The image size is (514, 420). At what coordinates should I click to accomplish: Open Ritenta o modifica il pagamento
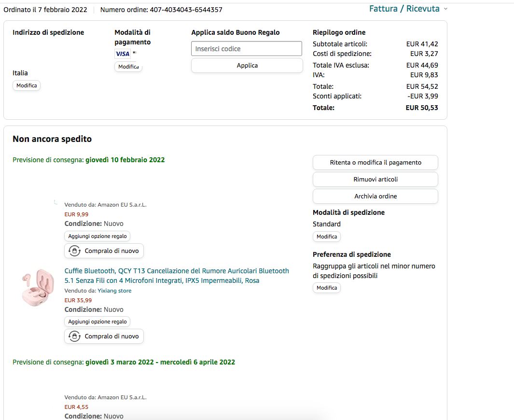click(x=375, y=162)
